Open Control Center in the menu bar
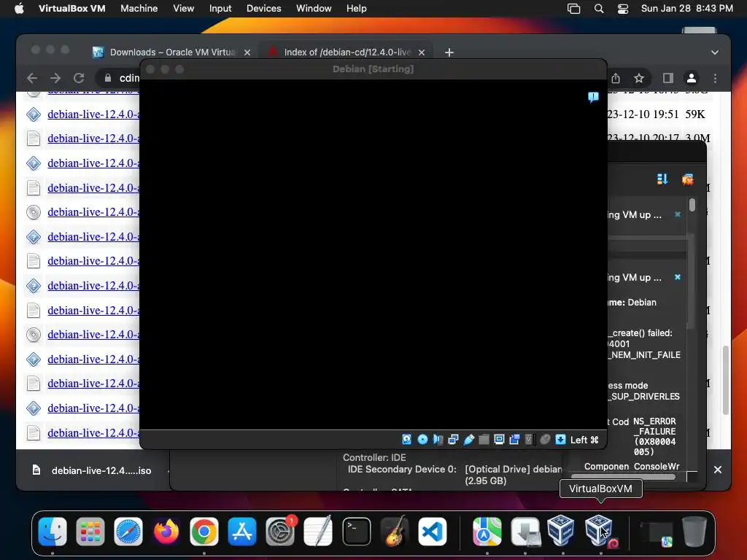The image size is (747, 560). pyautogui.click(x=623, y=9)
